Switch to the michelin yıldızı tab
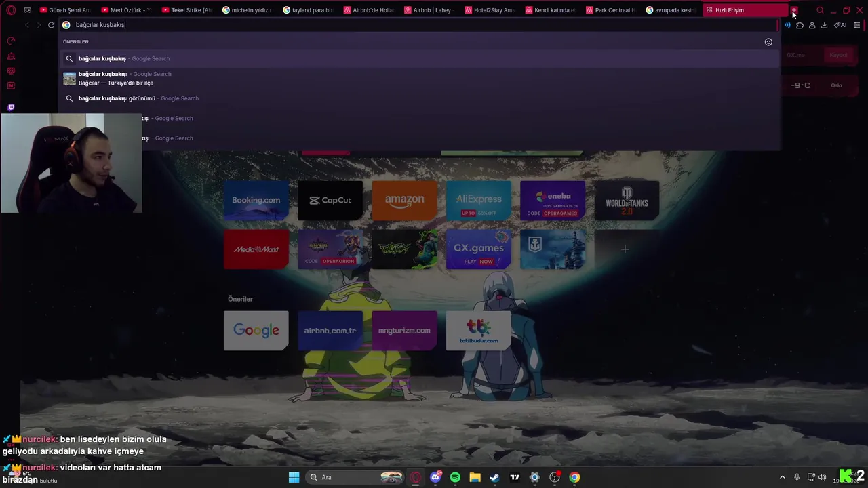868x488 pixels. 248,10
